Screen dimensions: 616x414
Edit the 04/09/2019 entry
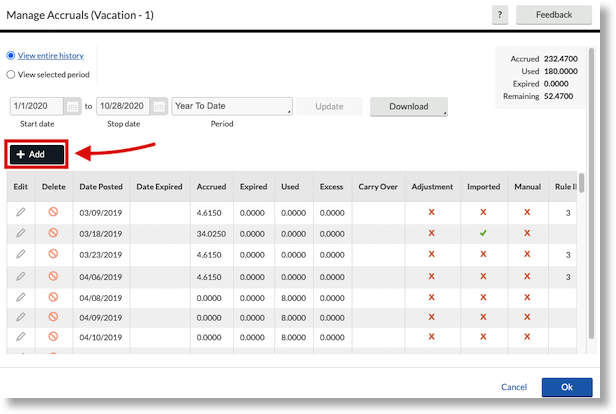click(x=20, y=317)
